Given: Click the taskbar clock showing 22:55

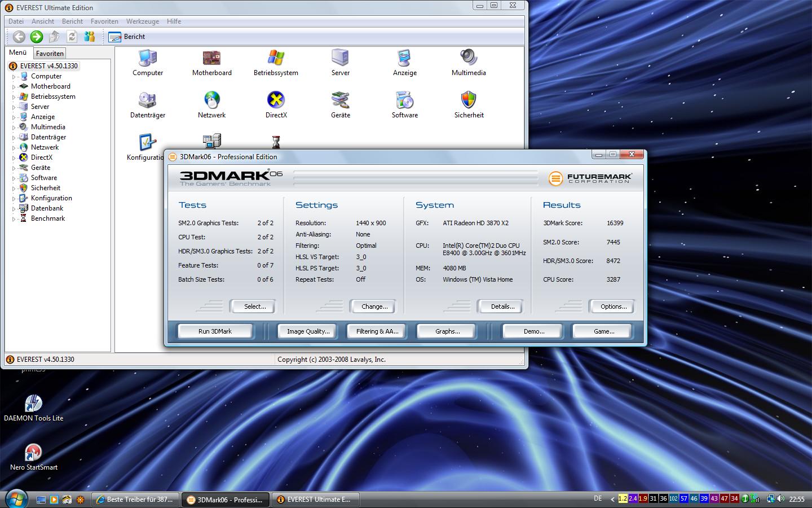Looking at the screenshot, I should click(x=797, y=499).
